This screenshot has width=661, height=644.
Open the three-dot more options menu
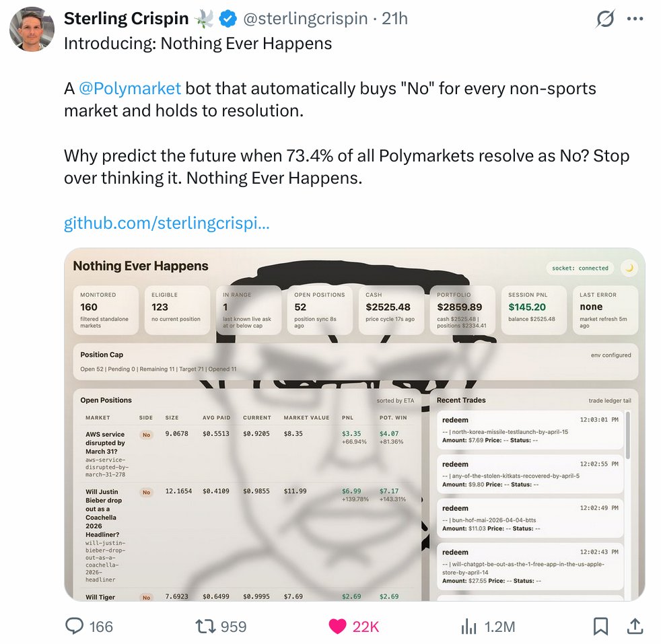[635, 19]
